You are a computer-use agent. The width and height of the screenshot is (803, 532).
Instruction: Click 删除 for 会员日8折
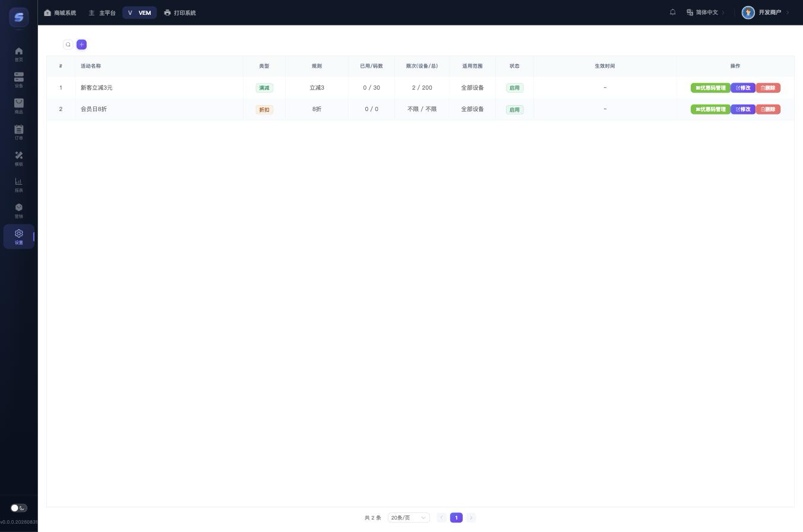tap(768, 109)
